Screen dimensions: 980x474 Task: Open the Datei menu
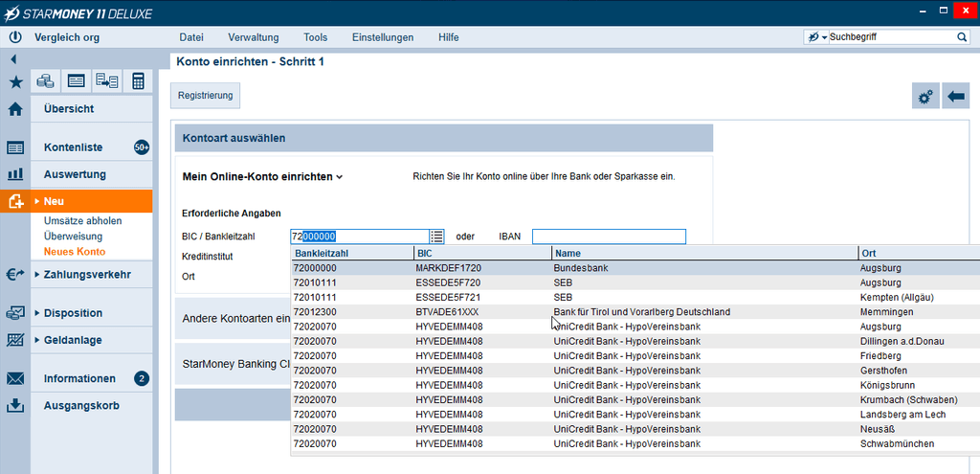click(x=191, y=37)
